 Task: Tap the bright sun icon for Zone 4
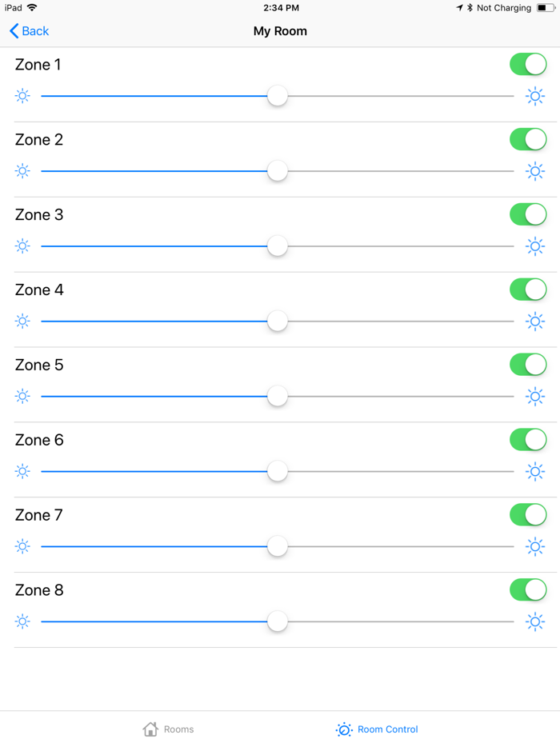tap(535, 322)
